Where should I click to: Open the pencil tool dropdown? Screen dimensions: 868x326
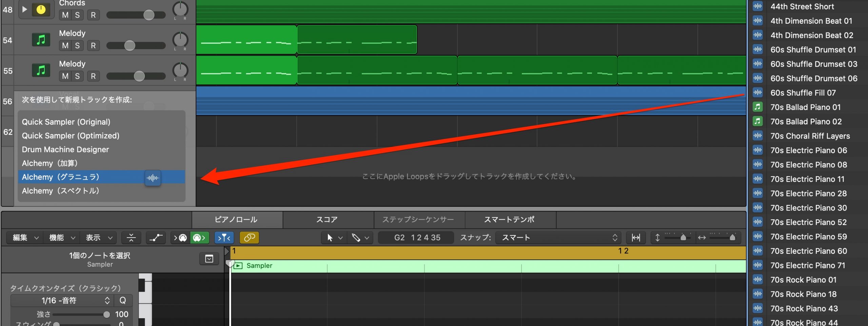[x=360, y=238]
